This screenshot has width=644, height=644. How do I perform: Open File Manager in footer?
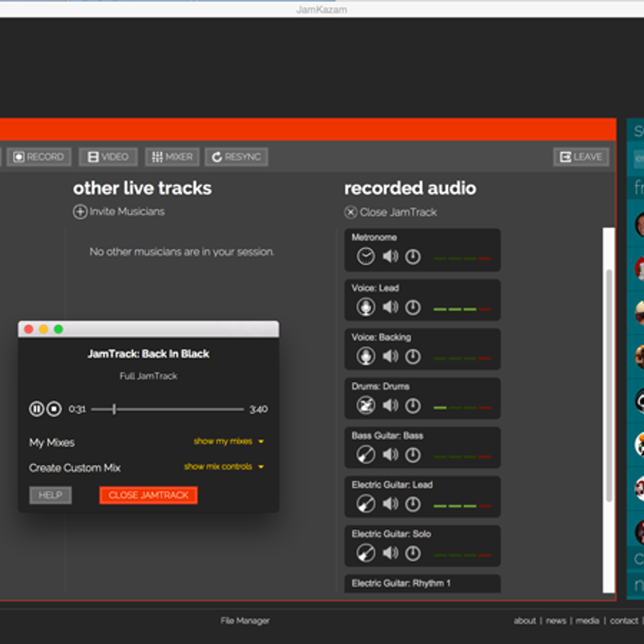click(x=245, y=621)
